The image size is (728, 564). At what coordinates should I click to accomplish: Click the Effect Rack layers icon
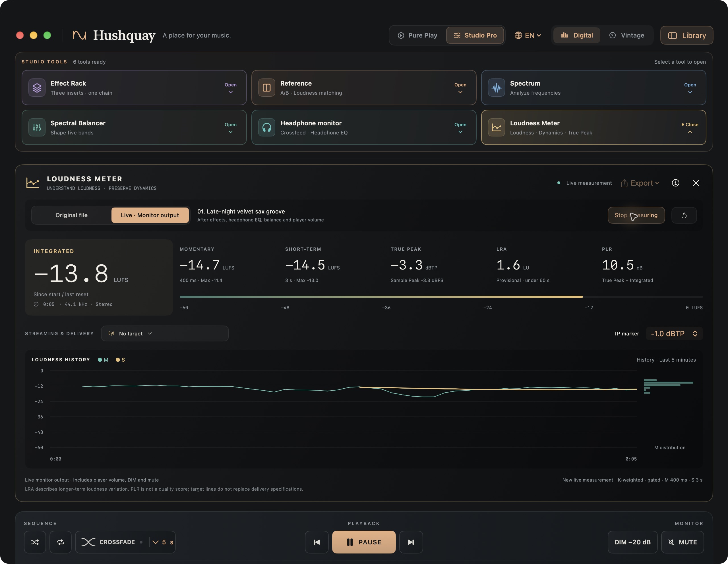point(37,88)
